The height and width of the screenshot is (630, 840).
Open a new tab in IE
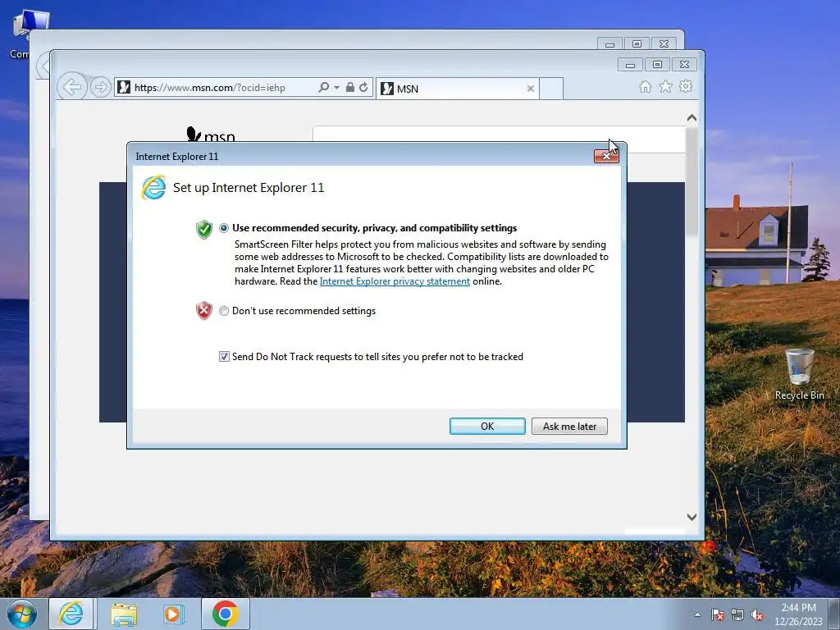pos(551,89)
